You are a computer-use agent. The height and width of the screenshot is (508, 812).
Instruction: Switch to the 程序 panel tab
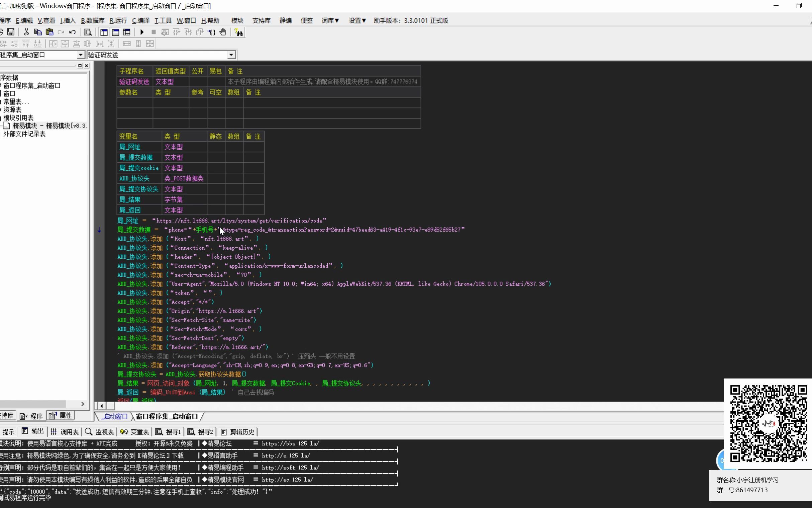tap(31, 416)
